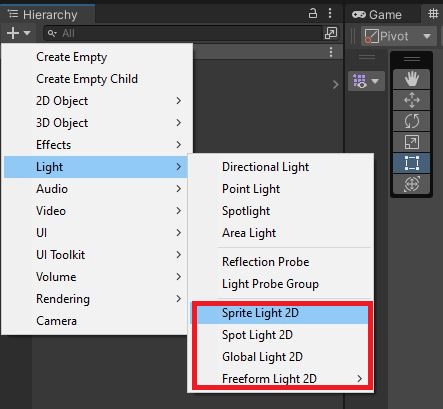The height and width of the screenshot is (409, 443).
Task: Select the Hand (View) tool
Action: coord(412,79)
